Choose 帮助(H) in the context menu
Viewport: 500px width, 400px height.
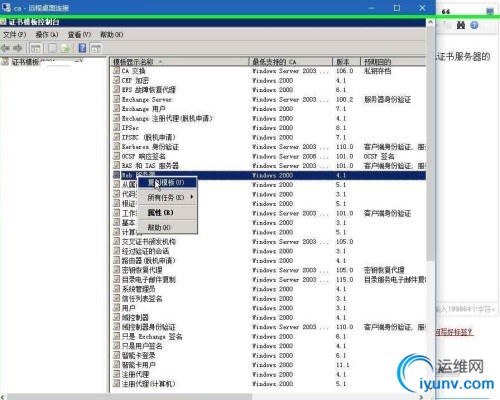(x=167, y=228)
